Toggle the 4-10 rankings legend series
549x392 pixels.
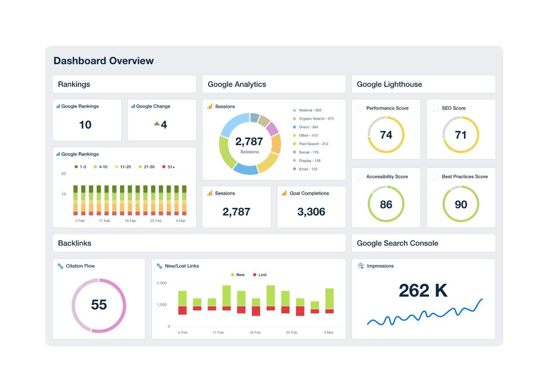tap(100, 167)
